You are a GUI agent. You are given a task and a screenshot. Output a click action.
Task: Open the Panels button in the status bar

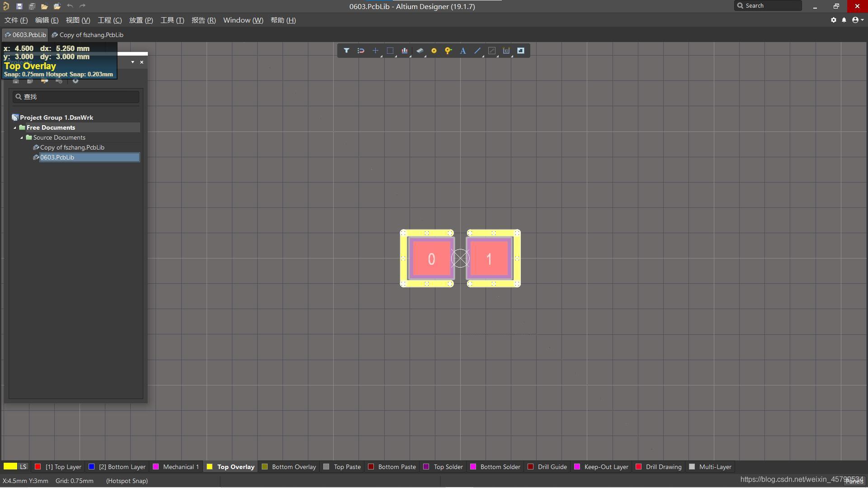pyautogui.click(x=854, y=481)
